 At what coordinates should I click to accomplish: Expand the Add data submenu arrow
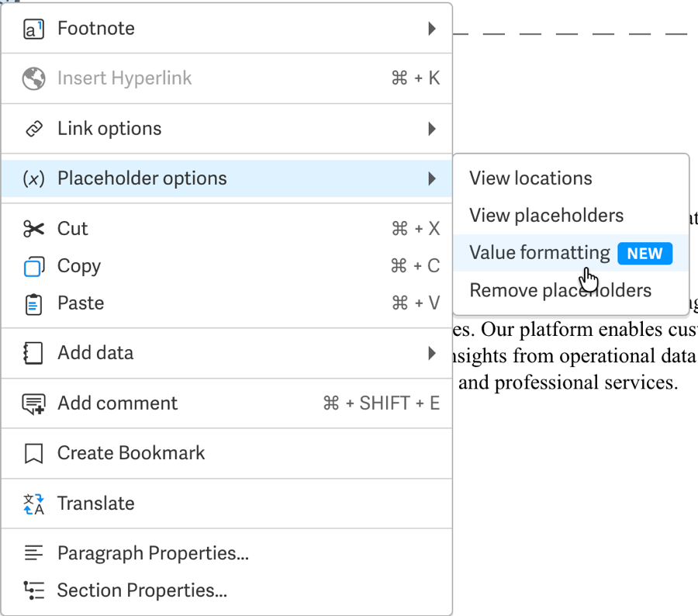coord(431,353)
